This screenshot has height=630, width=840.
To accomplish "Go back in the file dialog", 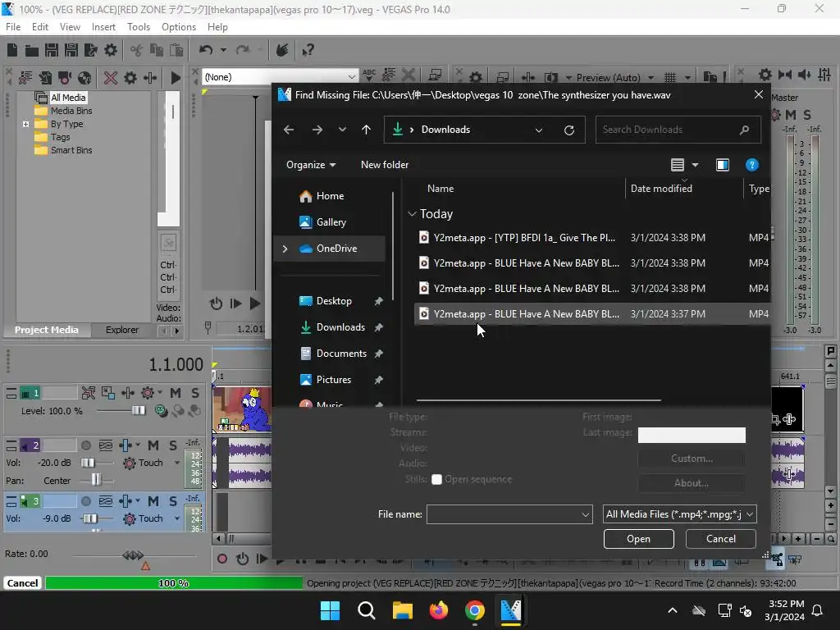I will (289, 130).
